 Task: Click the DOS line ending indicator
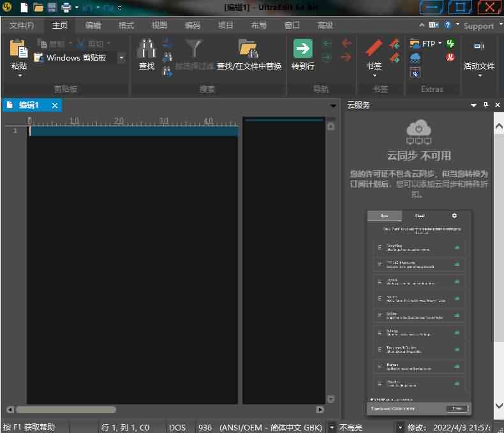[x=177, y=427]
